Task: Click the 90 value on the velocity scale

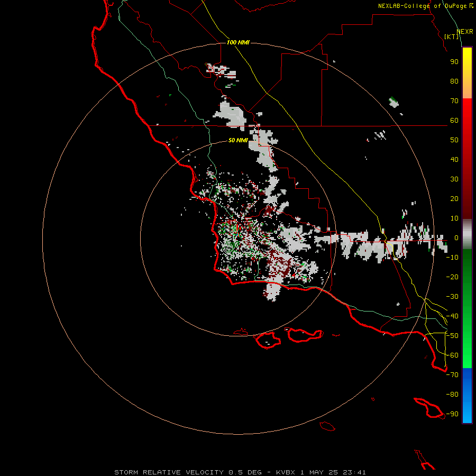Action: point(454,62)
